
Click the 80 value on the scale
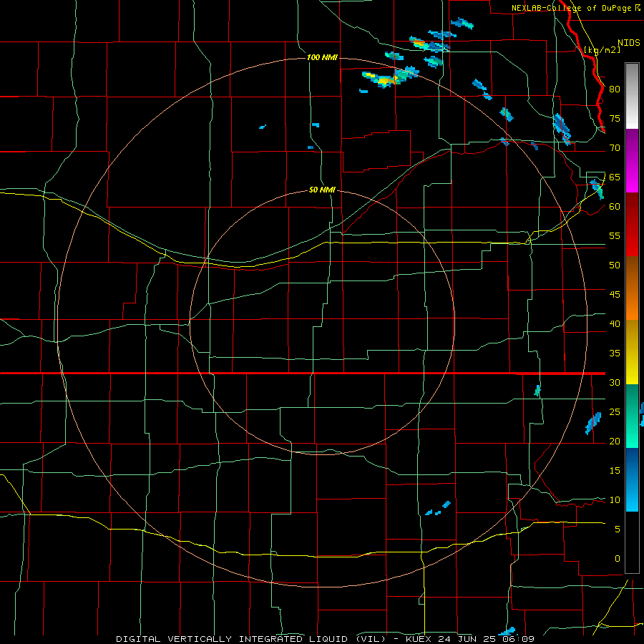tap(615, 89)
